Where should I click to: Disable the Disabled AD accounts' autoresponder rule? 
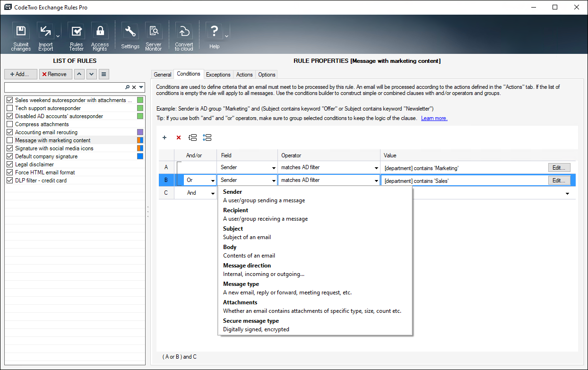pyautogui.click(x=9, y=116)
